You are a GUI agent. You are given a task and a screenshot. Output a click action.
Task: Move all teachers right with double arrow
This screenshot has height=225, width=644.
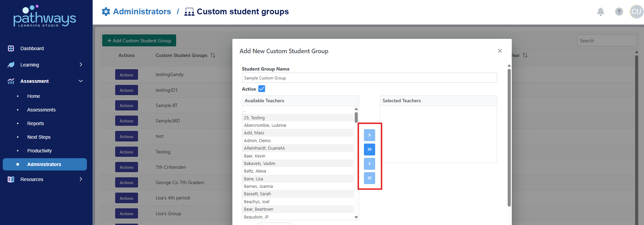(x=369, y=150)
